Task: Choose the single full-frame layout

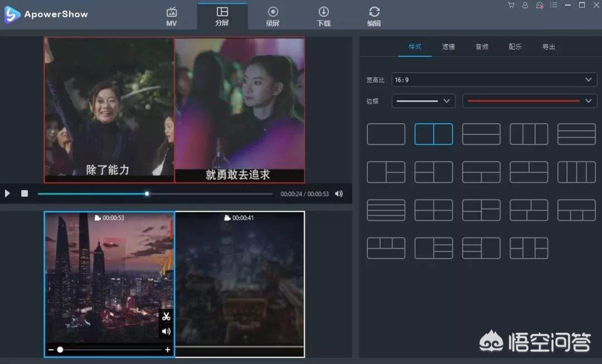Action: [386, 134]
